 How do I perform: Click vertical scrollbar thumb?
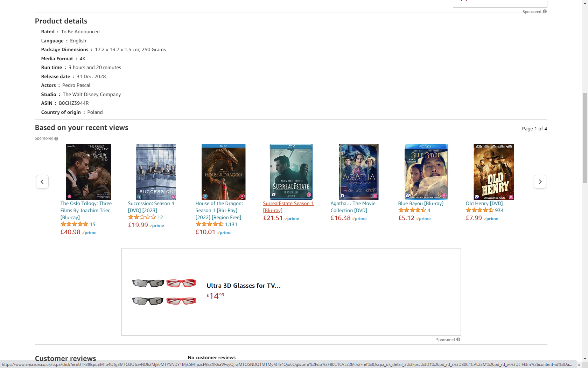pos(585,138)
